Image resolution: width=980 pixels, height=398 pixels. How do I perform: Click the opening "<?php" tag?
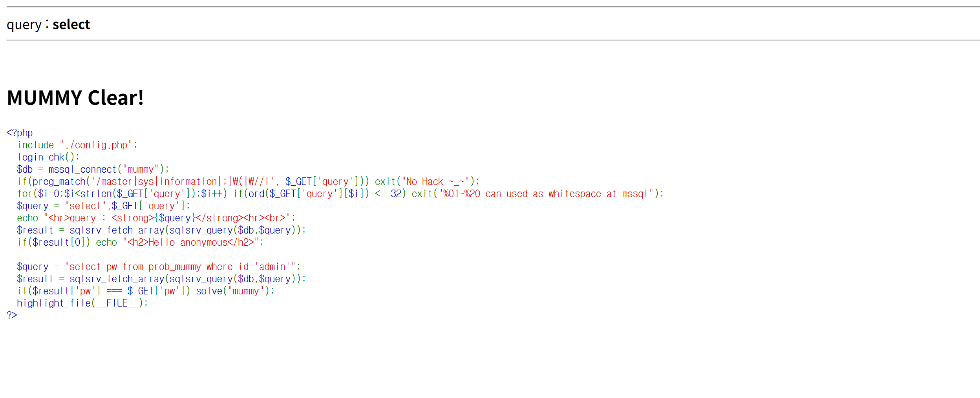point(19,133)
